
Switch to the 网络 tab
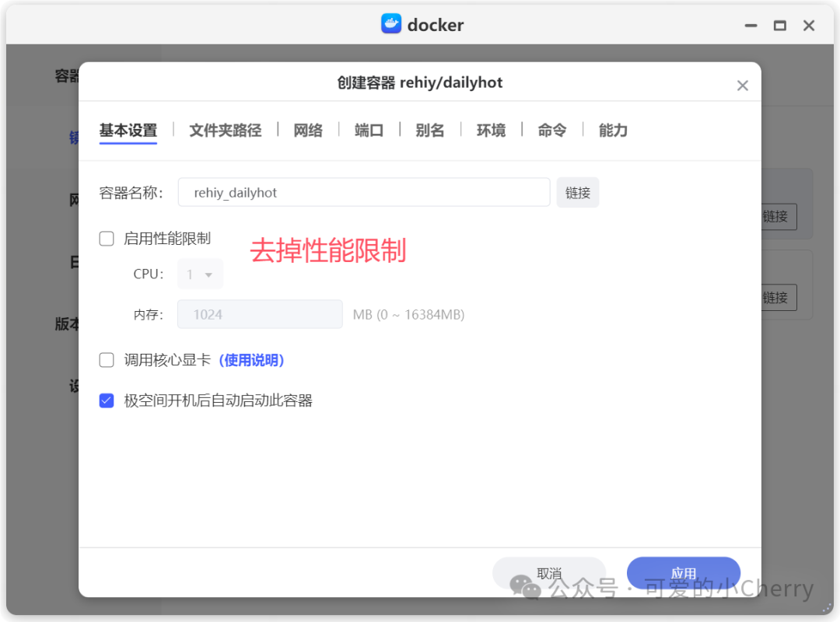pos(308,130)
